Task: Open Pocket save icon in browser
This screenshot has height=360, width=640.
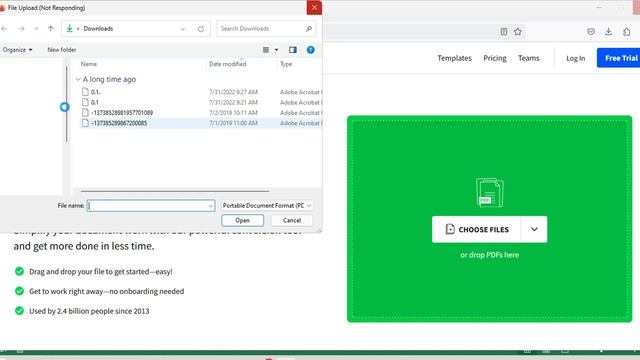Action: [x=591, y=31]
